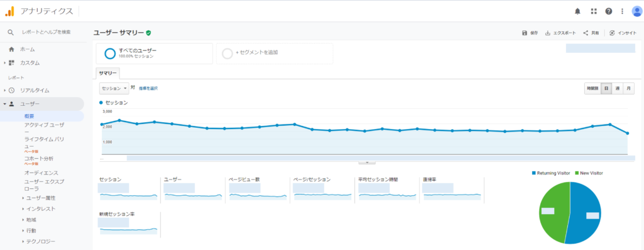Open ライフタイム バリュー report
This screenshot has height=250, width=644.
coord(44,143)
